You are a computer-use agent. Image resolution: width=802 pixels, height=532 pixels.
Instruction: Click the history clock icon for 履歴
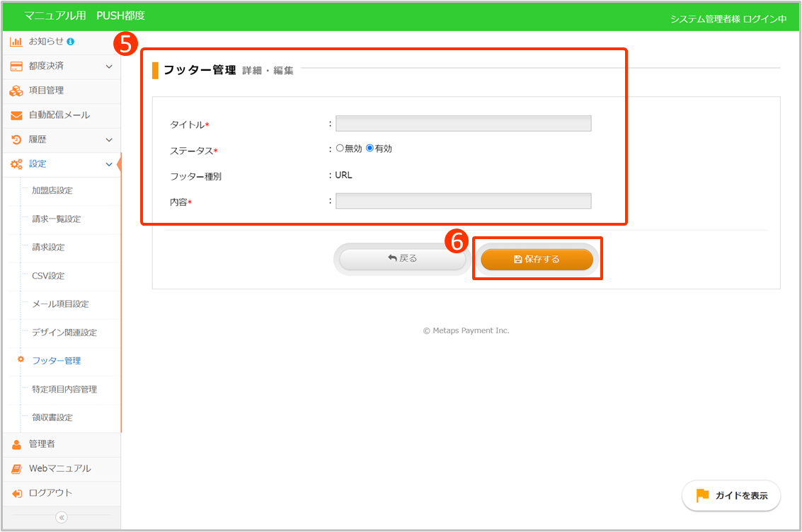tap(16, 139)
